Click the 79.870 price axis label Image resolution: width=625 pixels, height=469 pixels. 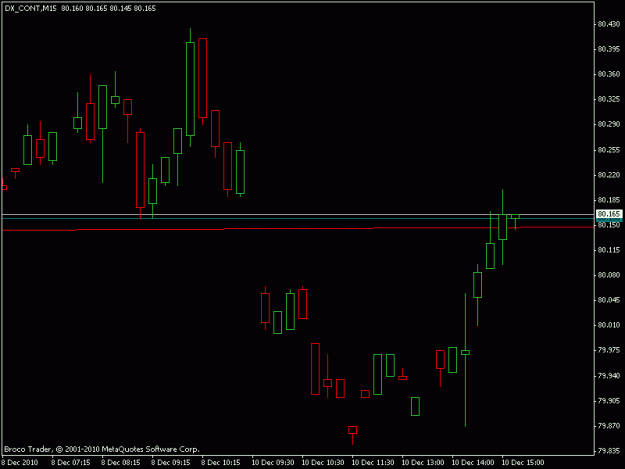point(609,426)
